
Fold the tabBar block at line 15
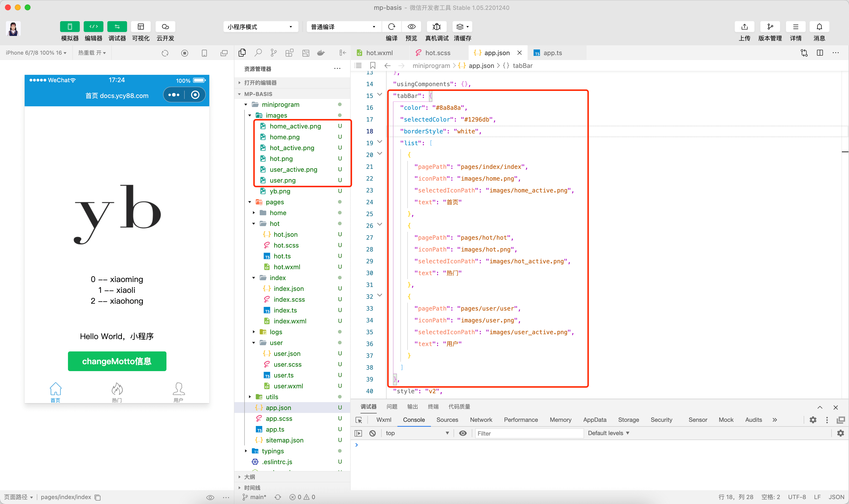tap(379, 94)
